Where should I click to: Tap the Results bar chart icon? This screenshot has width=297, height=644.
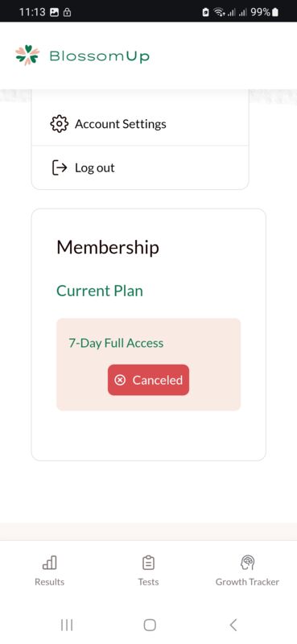coord(50,562)
